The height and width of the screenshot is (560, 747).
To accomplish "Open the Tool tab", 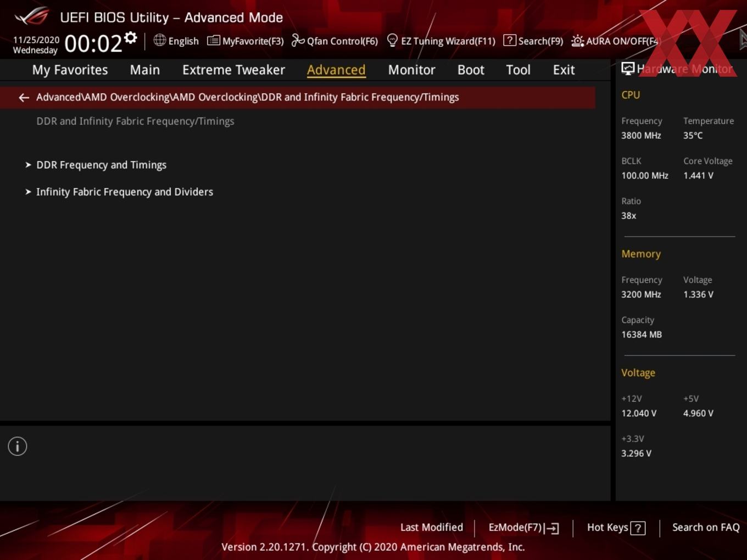I will 518,70.
